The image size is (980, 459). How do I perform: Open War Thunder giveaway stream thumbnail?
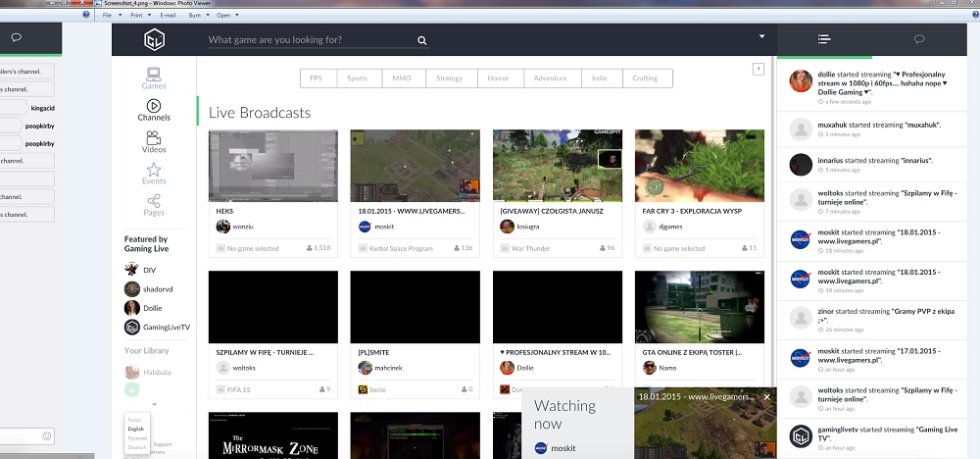558,166
